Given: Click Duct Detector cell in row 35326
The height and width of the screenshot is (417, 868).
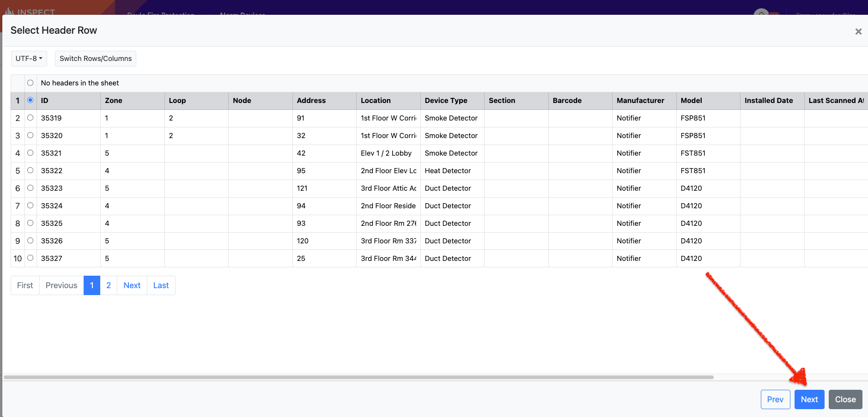Looking at the screenshot, I should (x=452, y=241).
